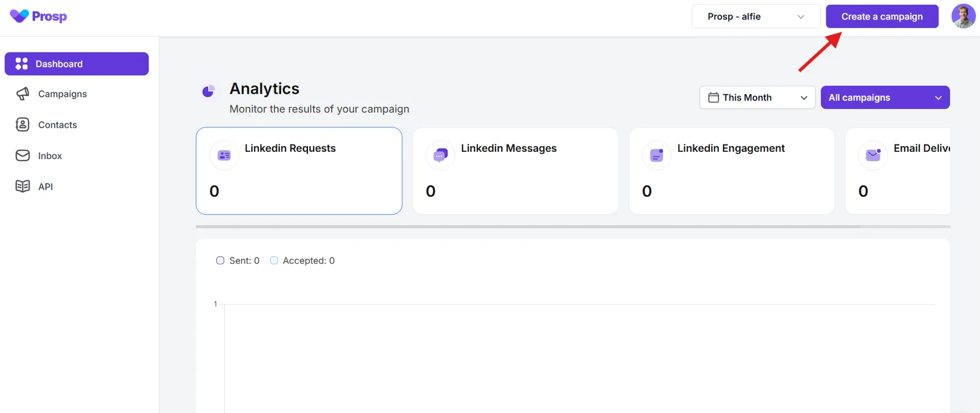Viewport: 980px width, 413px height.
Task: Click the Dashboard grid icon in sidebar
Action: 21,64
